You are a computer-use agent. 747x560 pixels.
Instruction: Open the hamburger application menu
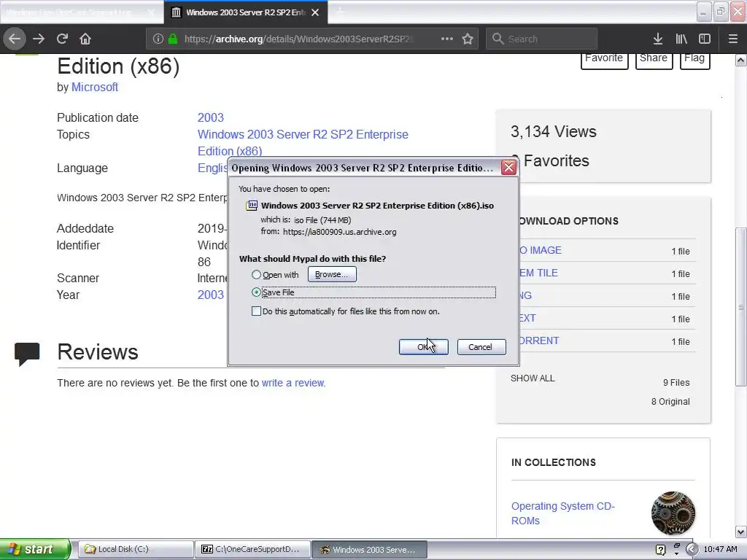[733, 39]
